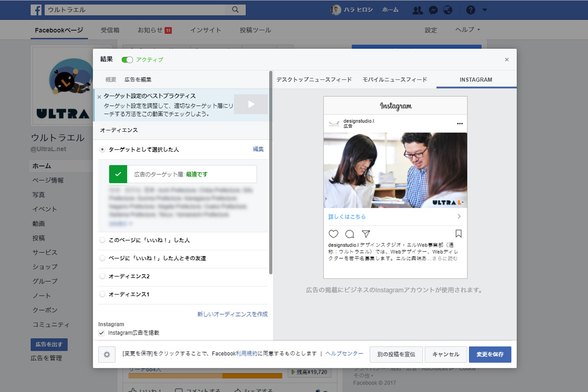
Task: Open 写真 in the page sidebar
Action: point(39,195)
